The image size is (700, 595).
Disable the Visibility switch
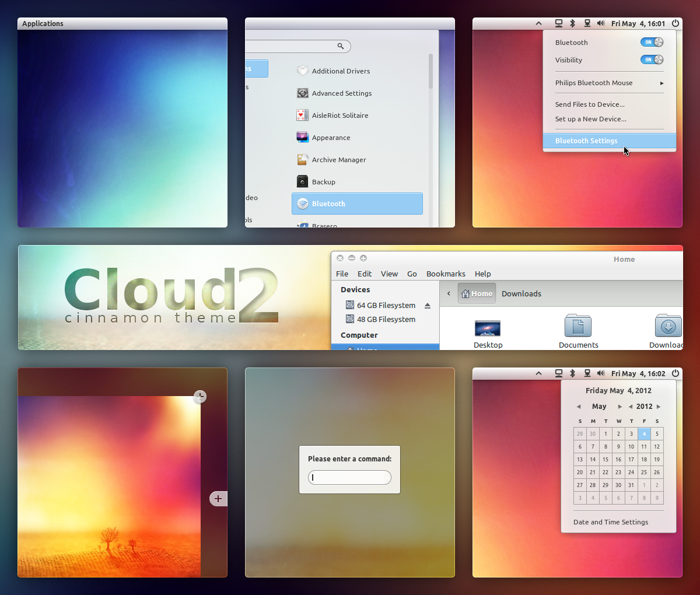pos(652,60)
